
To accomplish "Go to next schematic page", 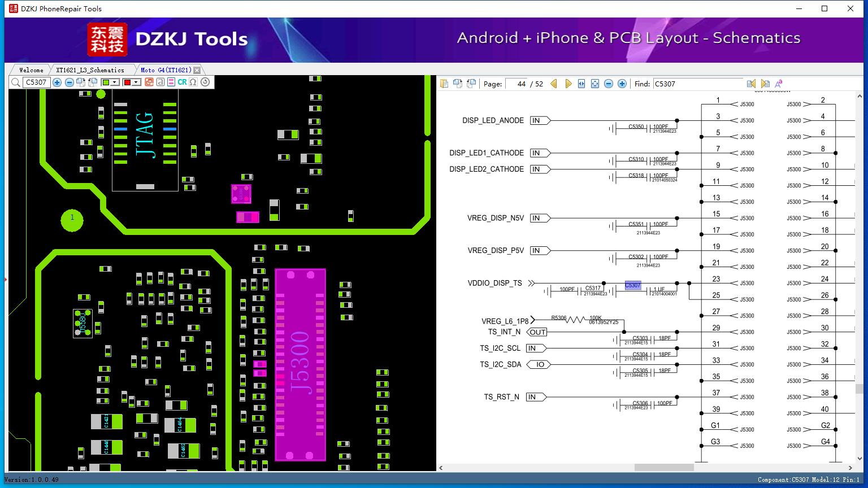I will 568,84.
